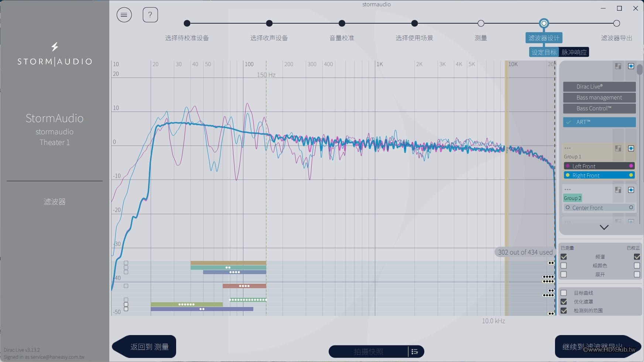Click Group 2 measured-view icon

coord(618,190)
